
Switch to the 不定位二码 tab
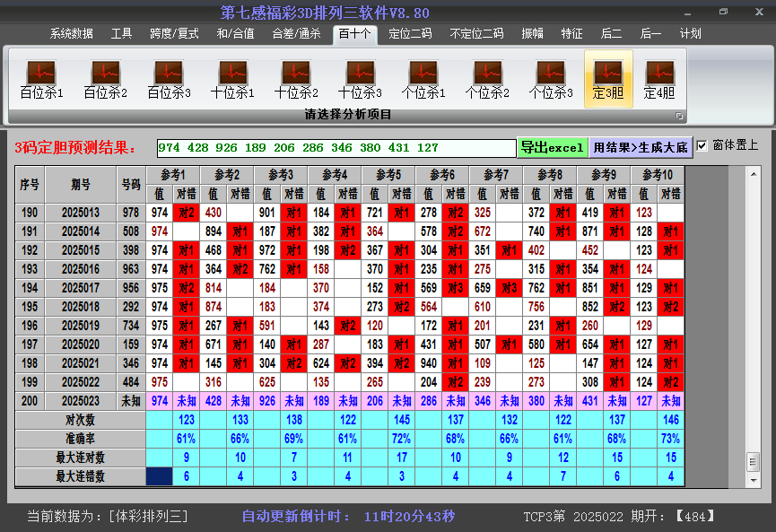point(476,34)
